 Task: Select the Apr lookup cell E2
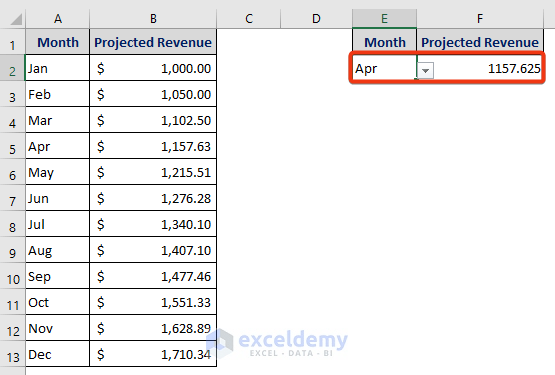pyautogui.click(x=385, y=68)
